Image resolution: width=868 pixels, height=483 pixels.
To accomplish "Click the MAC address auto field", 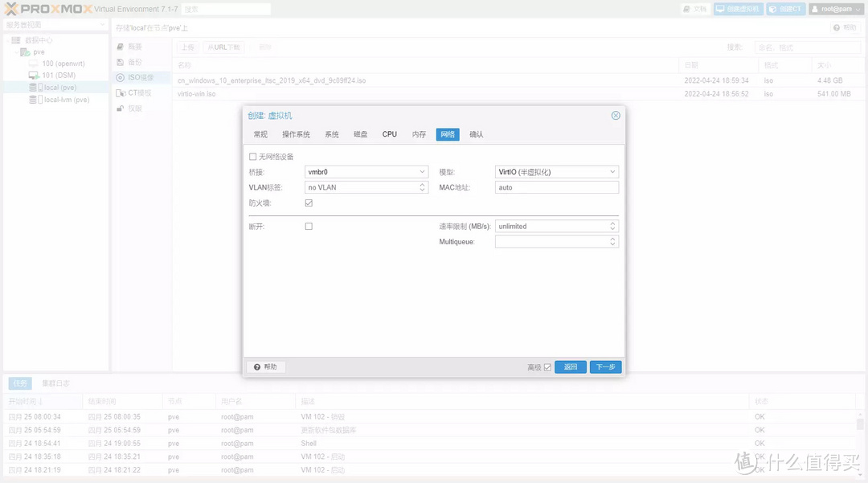I will [x=556, y=187].
